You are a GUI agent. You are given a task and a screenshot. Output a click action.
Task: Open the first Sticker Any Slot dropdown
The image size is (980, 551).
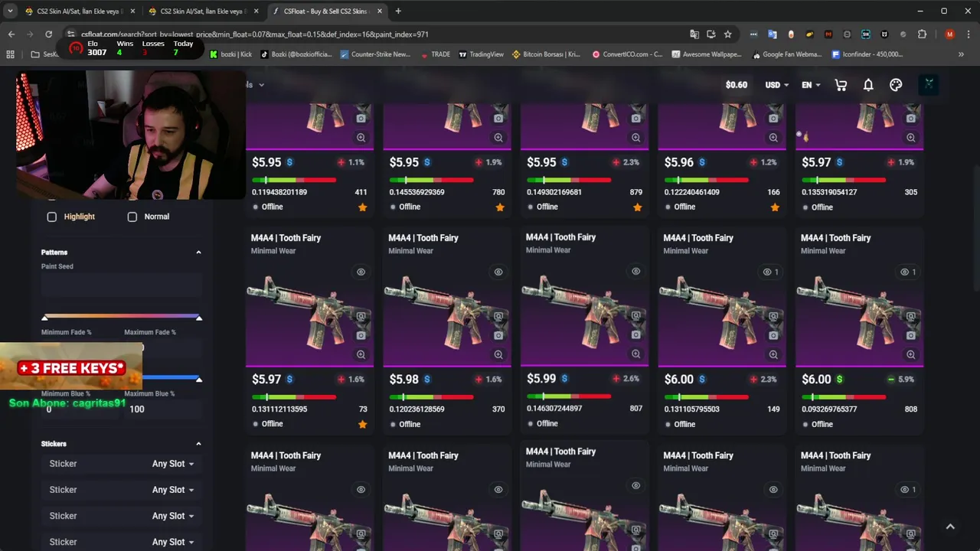pos(172,464)
